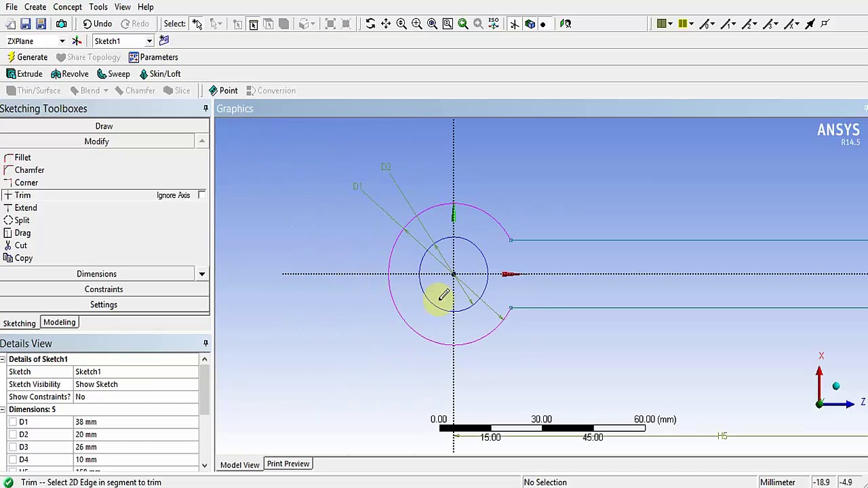Open the Tools menu
The width and height of the screenshot is (868, 488).
click(x=98, y=7)
